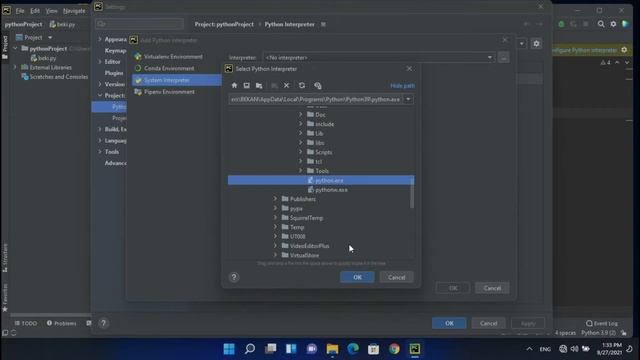640x360 pixels.
Task: Select Virtualenv Environment option
Action: [x=173, y=57]
